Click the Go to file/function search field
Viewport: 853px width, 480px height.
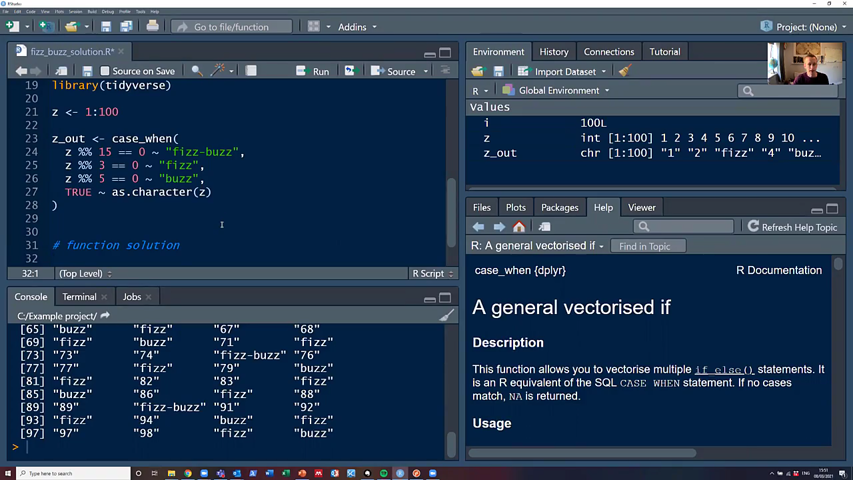coord(231,27)
